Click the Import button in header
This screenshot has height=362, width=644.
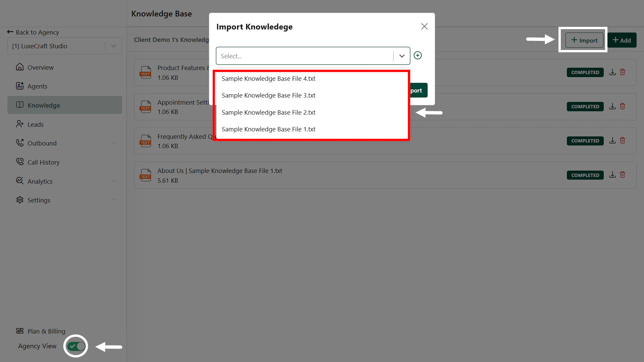click(x=584, y=40)
